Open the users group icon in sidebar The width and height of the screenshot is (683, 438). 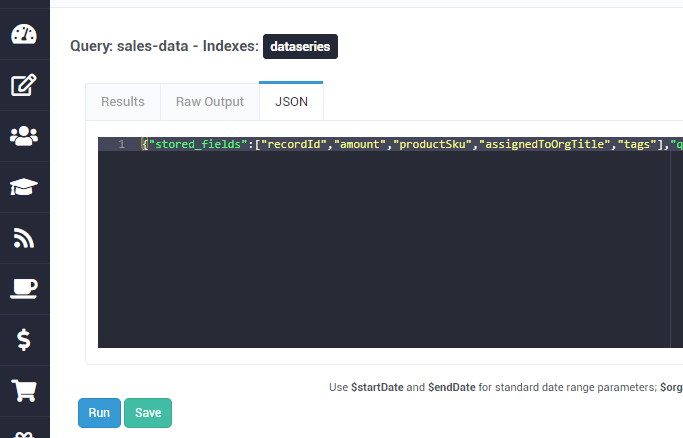pyautogui.click(x=24, y=136)
